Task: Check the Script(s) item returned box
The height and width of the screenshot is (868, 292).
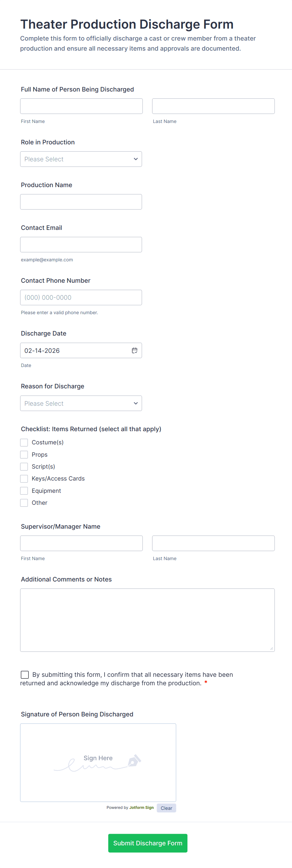Action: [x=24, y=467]
